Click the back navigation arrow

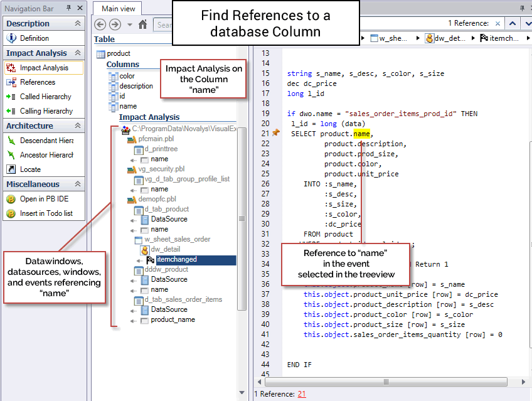point(100,24)
